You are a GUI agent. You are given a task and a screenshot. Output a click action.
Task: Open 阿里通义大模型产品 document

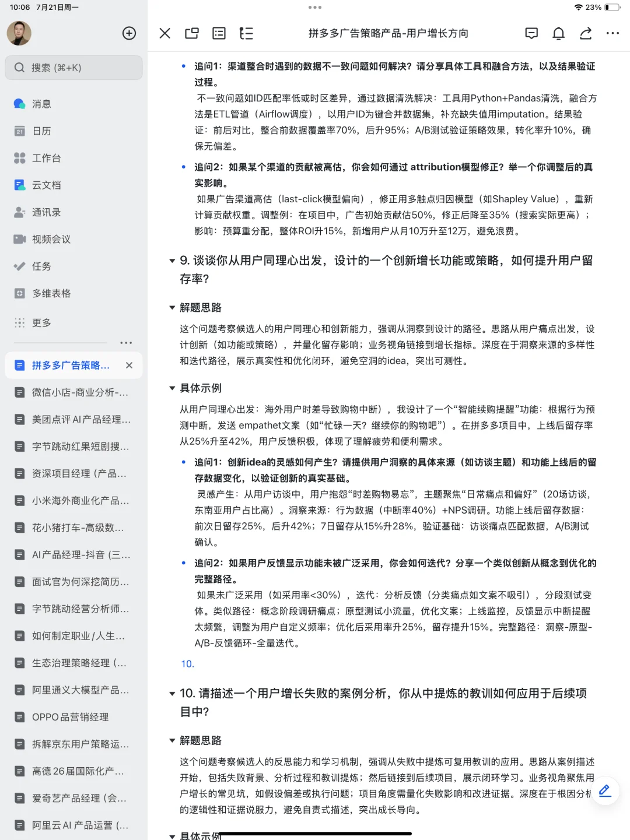(73, 690)
